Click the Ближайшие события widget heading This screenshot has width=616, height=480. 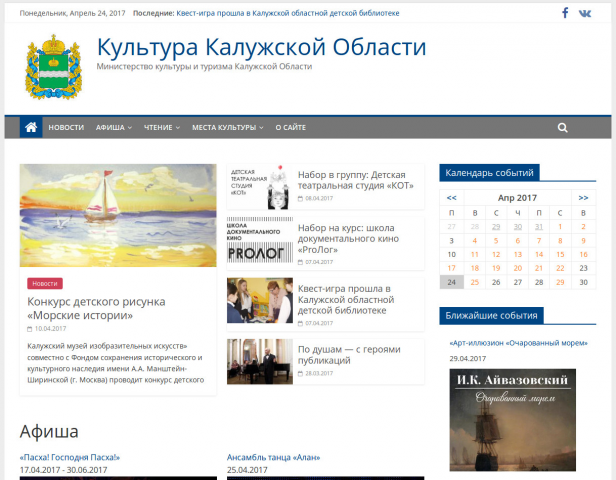pyautogui.click(x=491, y=316)
